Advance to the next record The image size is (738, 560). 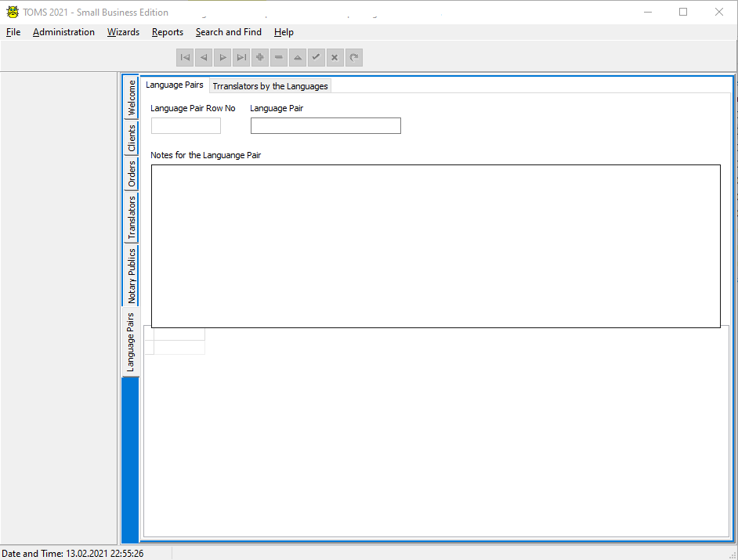222,57
